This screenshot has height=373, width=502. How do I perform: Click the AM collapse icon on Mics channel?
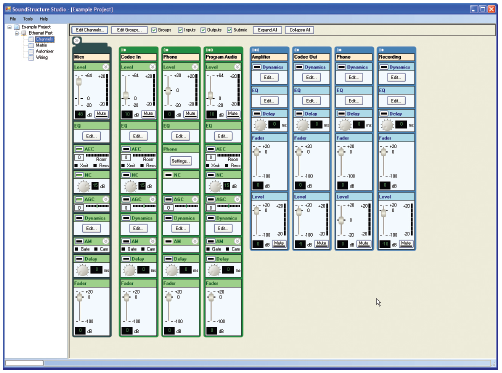[105, 241]
